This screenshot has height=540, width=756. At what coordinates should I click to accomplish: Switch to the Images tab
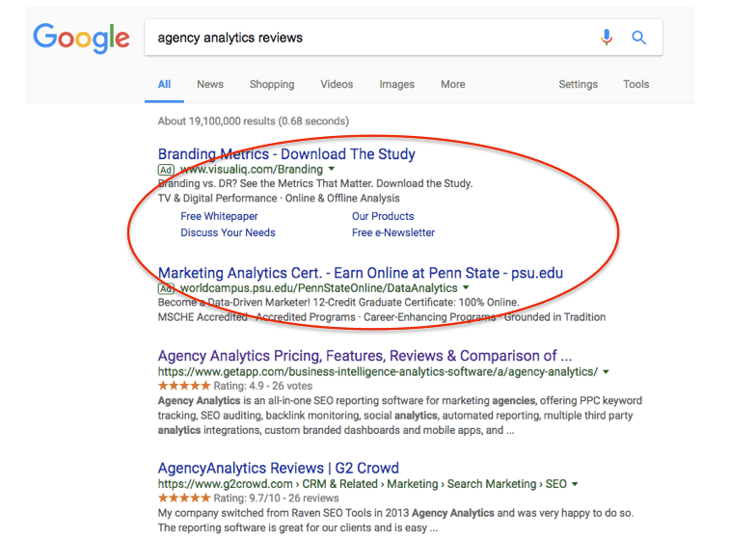pos(397,85)
